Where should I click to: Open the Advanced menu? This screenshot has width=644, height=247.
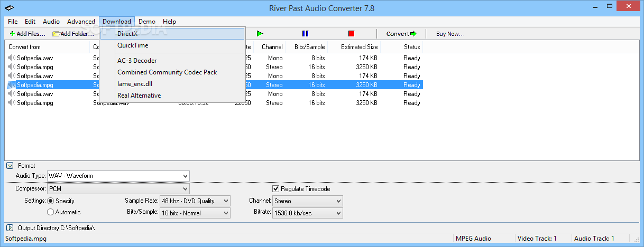pos(81,22)
